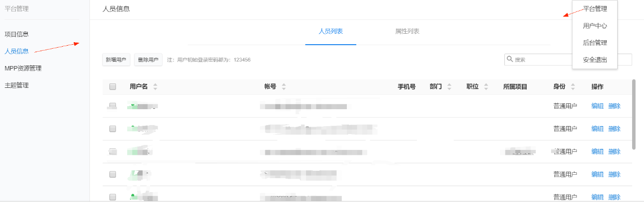The width and height of the screenshot is (644, 204).
Task: Toggle the select-all checkbox in table header
Action: click(113, 87)
